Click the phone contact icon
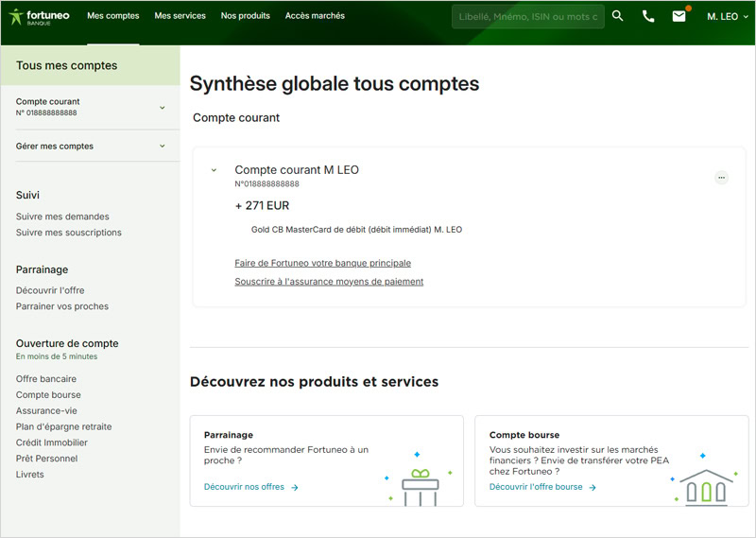The height and width of the screenshot is (538, 756). (x=648, y=16)
